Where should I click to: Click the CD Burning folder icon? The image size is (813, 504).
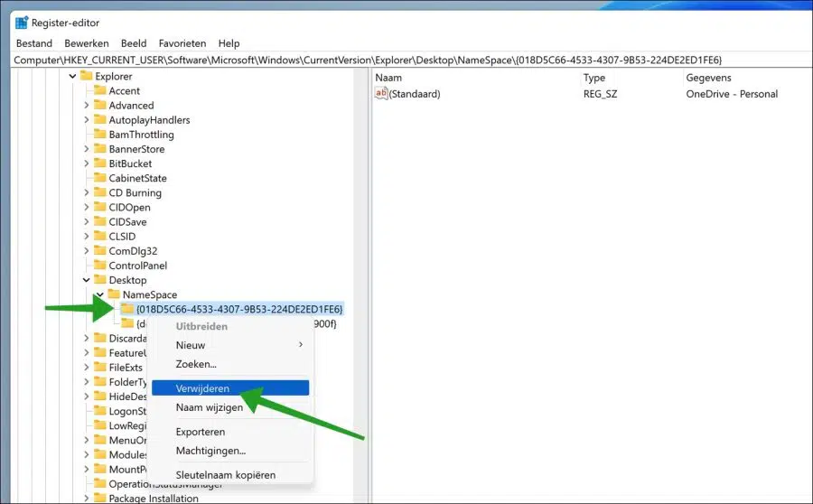[100, 191]
